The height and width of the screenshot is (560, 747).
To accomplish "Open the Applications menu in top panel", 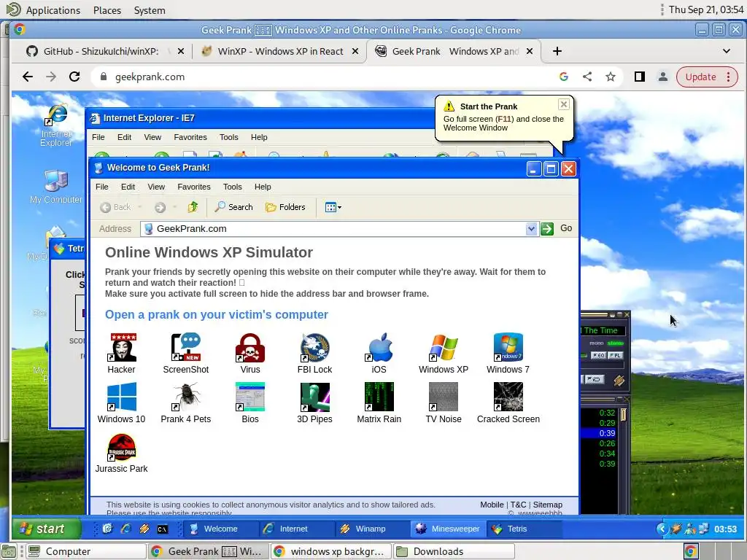I will (53, 10).
